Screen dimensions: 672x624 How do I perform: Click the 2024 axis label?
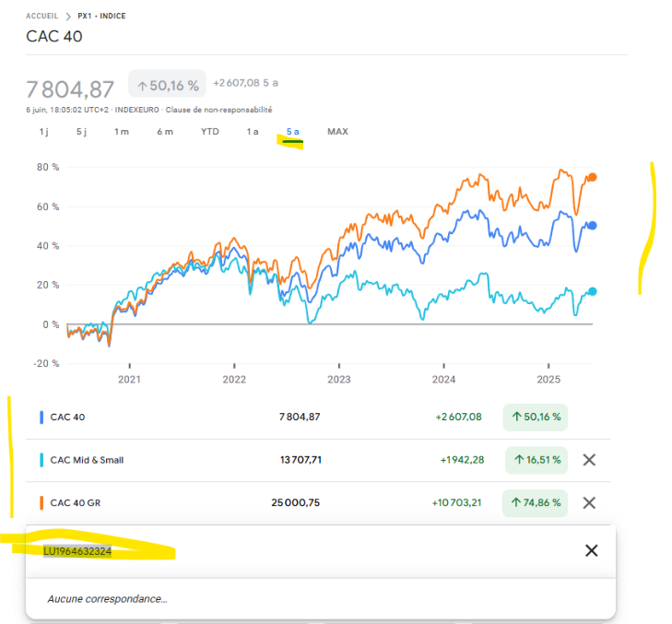(443, 380)
